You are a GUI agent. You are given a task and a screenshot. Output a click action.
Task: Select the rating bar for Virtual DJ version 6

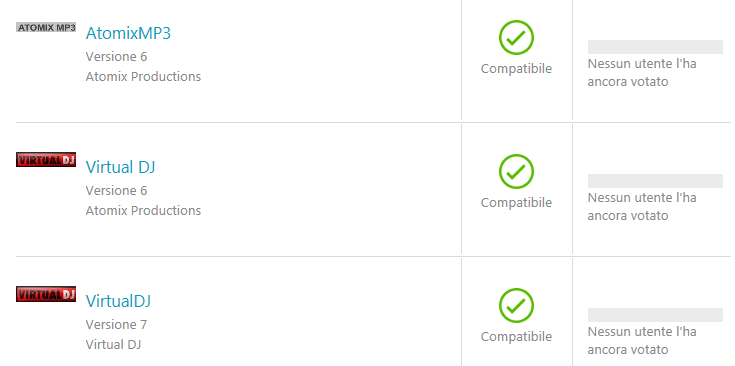655,181
